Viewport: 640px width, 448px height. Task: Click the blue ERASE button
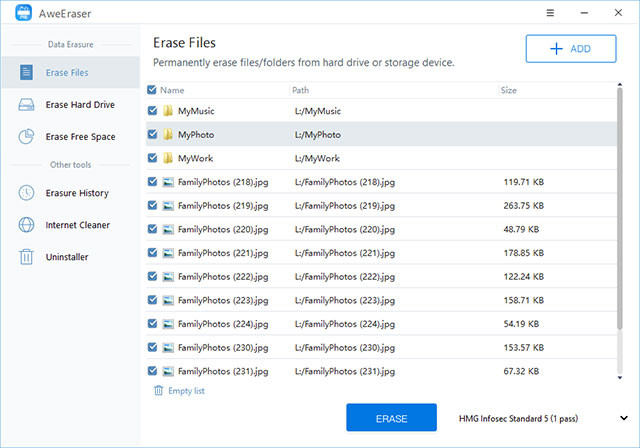391,417
